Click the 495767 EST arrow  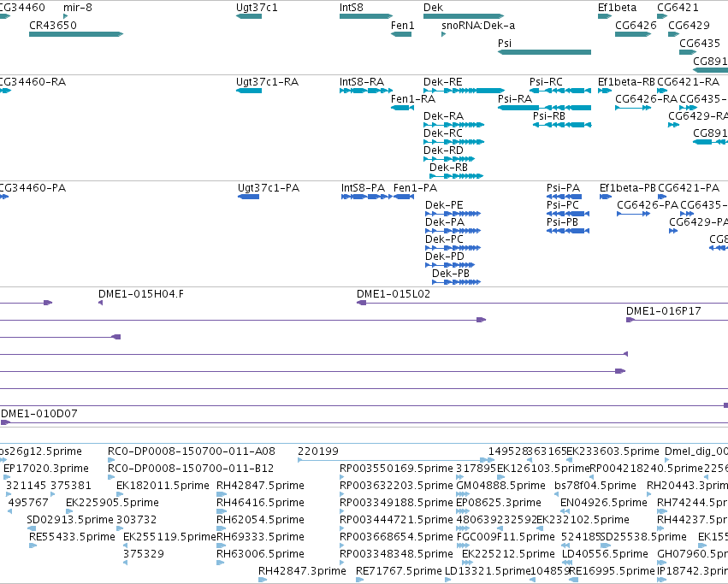click(x=10, y=511)
